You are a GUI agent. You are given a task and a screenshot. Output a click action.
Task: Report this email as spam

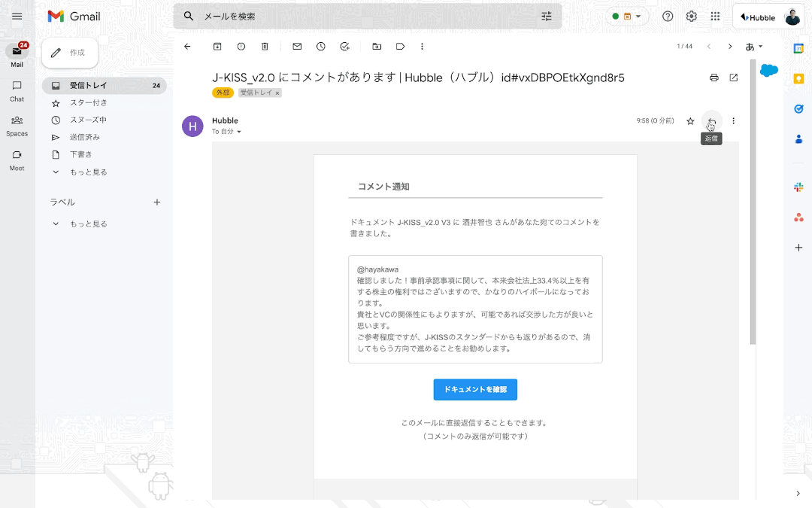tap(241, 47)
